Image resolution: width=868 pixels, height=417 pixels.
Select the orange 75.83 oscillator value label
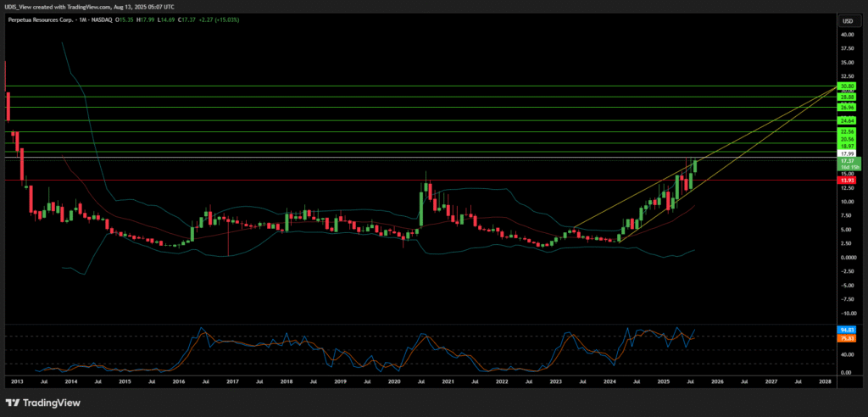point(846,336)
